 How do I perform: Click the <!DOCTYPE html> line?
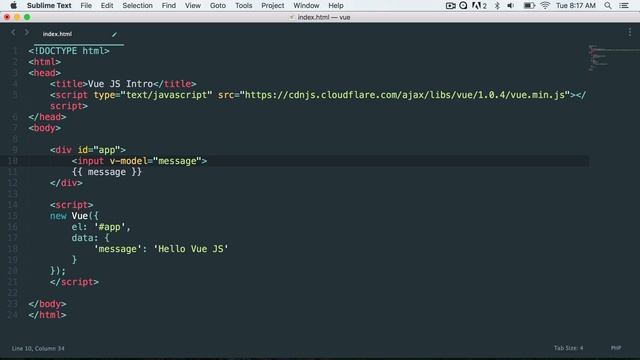click(x=69, y=51)
